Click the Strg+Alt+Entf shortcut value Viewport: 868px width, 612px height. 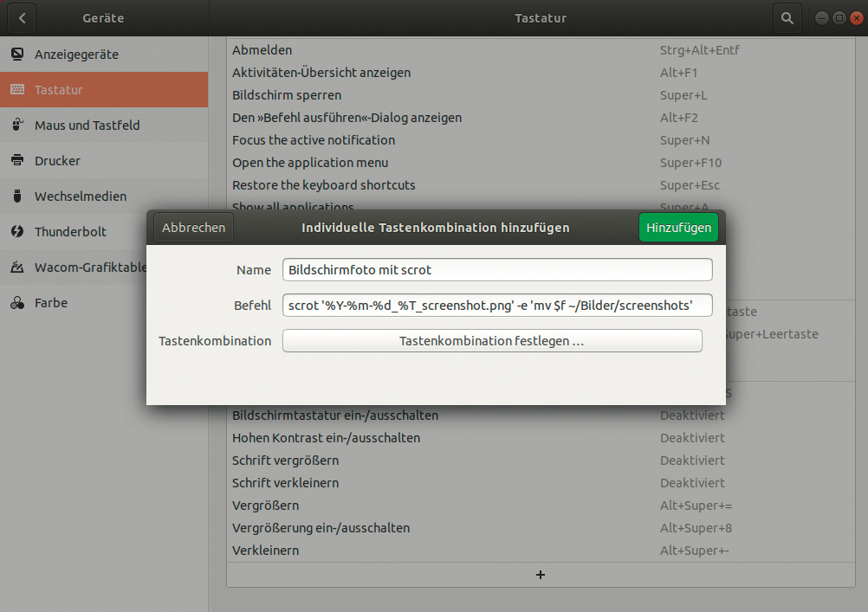coord(699,50)
